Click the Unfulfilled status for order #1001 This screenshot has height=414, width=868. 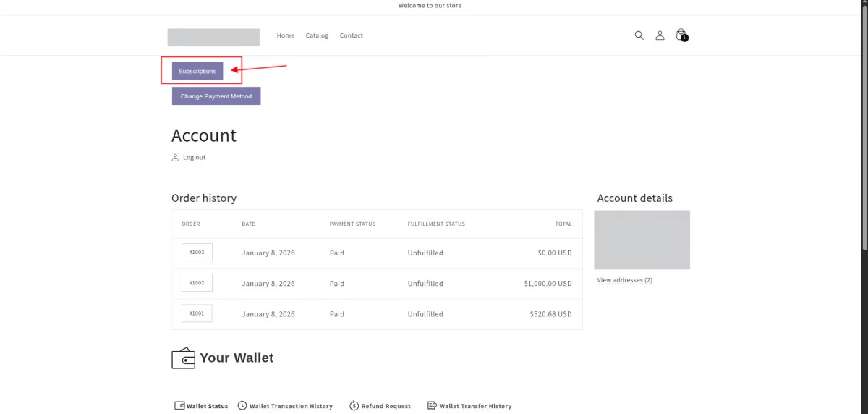coord(425,314)
